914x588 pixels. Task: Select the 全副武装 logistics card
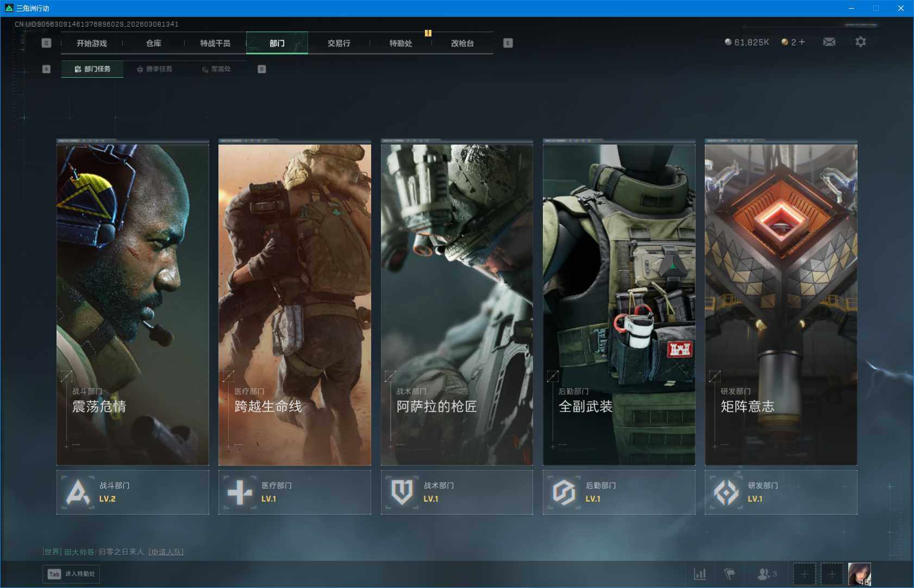point(618,304)
